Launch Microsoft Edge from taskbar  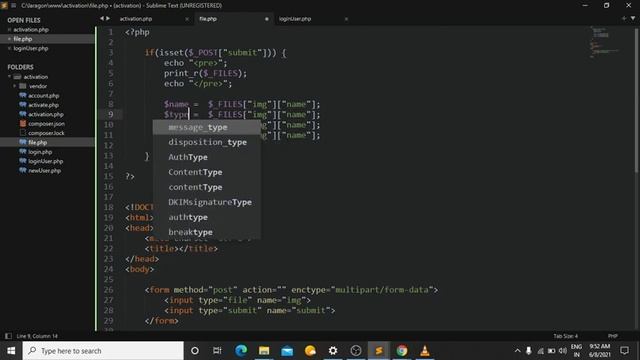[x=241, y=351]
